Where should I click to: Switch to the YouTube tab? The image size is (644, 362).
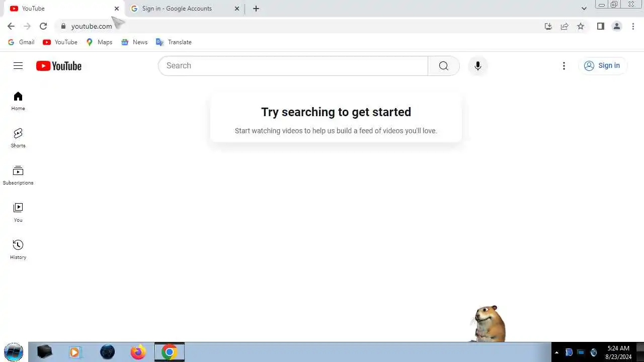coord(63,9)
